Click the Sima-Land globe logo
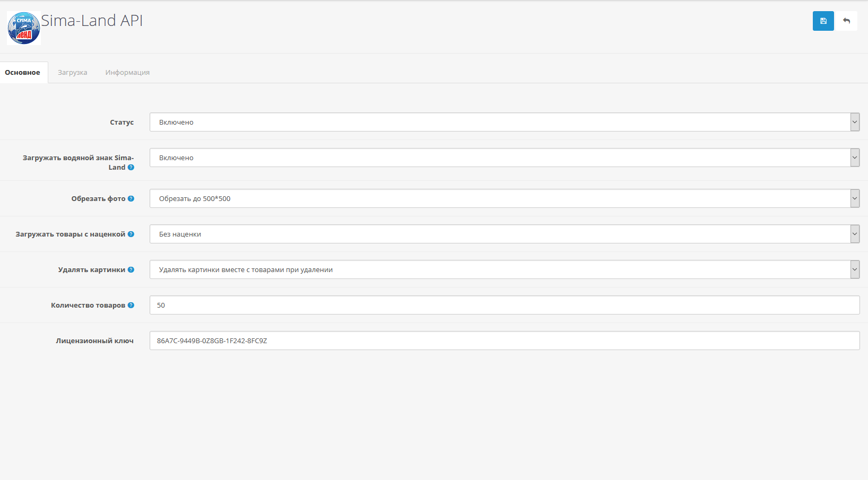The height and width of the screenshot is (480, 868). pyautogui.click(x=24, y=28)
